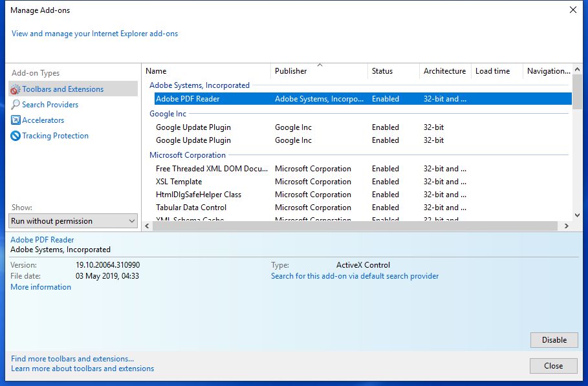Click the 32-bit architecture of first Google Update Plugin
This screenshot has width=588, height=386.
click(x=433, y=127)
